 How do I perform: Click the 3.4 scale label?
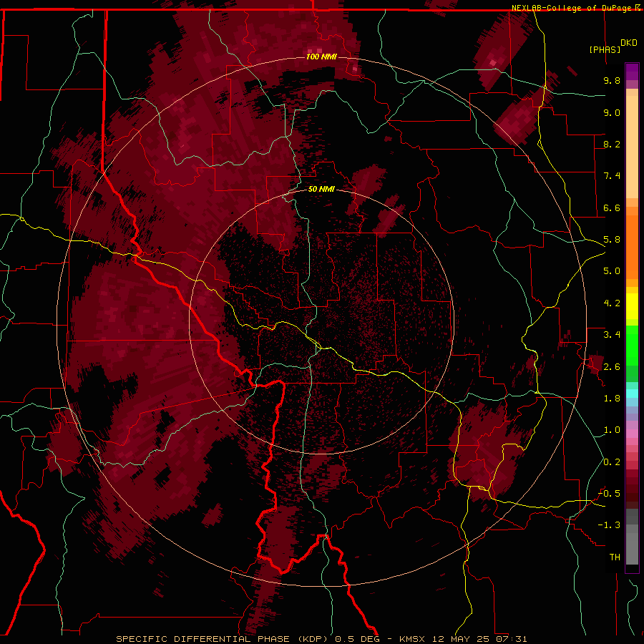(612, 335)
